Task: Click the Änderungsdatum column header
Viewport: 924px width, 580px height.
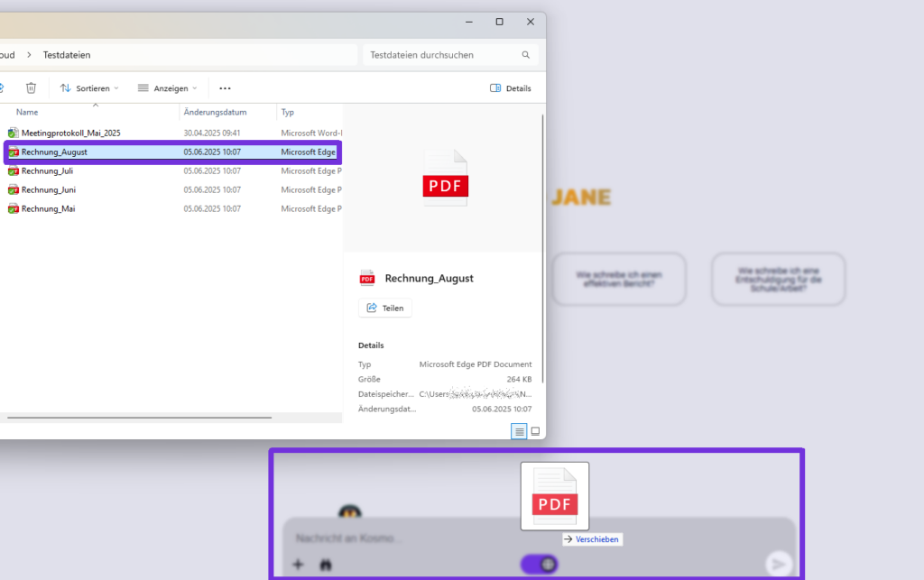Action: click(x=215, y=113)
